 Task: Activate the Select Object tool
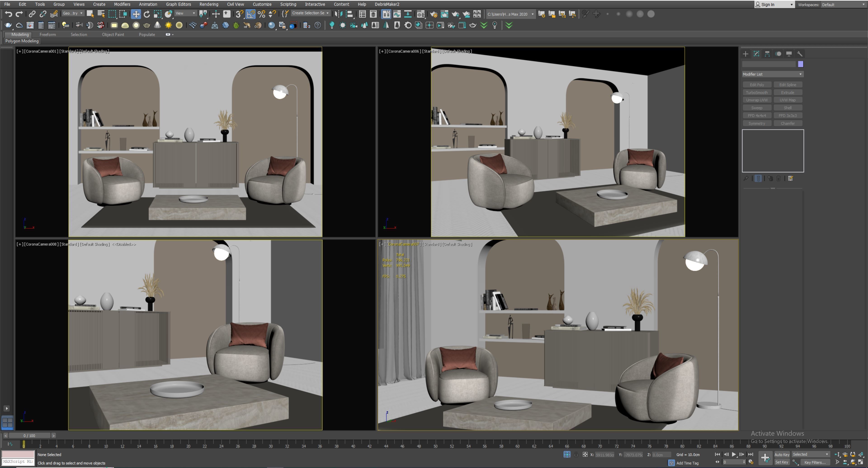[x=90, y=14]
